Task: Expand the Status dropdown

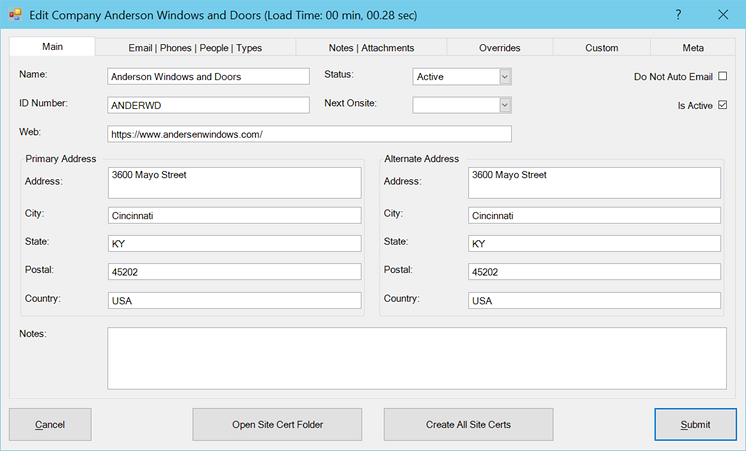Action: coord(505,77)
